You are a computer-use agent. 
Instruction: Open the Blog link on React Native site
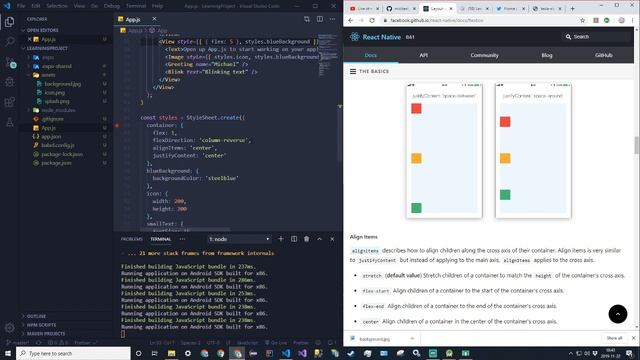[x=547, y=55]
